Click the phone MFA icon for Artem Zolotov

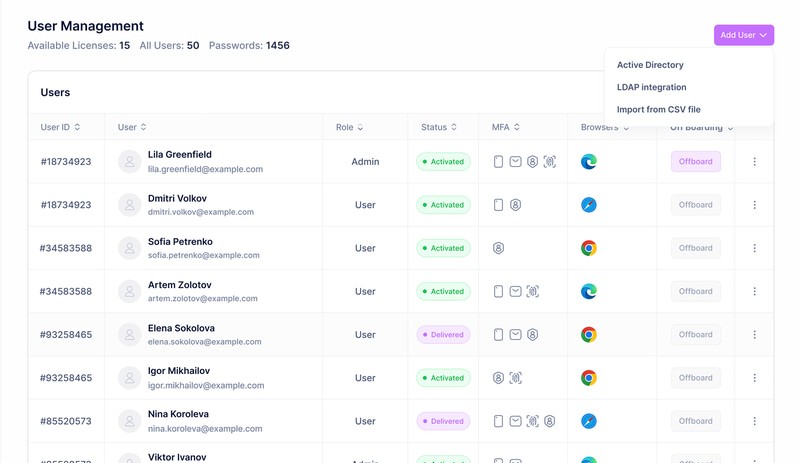pos(499,292)
